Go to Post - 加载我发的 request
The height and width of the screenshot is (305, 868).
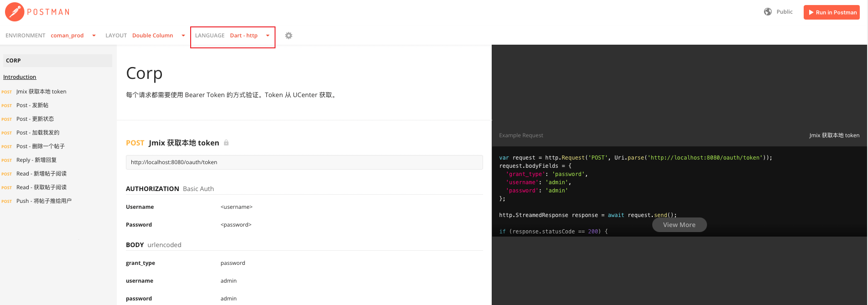[x=38, y=133]
